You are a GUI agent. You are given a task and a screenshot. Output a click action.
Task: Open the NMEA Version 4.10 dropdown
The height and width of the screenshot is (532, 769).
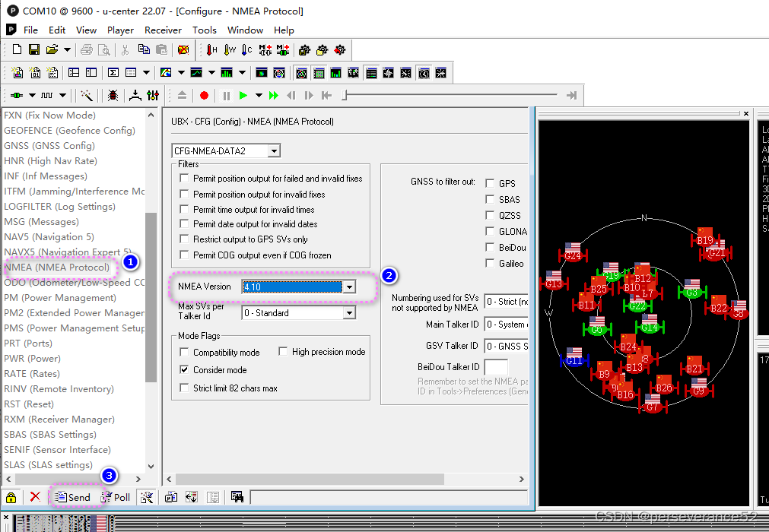pyautogui.click(x=349, y=287)
